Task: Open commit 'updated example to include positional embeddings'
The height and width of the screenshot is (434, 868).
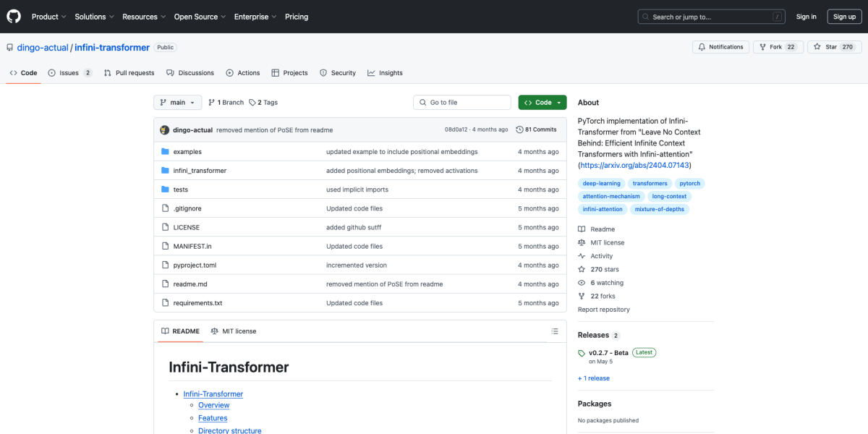Action: pos(402,152)
